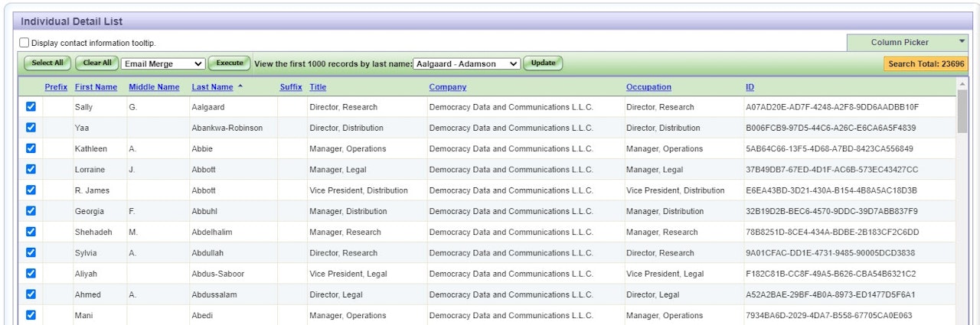Sort by Company column header
Image resolution: width=980 pixels, height=325 pixels.
(447, 87)
